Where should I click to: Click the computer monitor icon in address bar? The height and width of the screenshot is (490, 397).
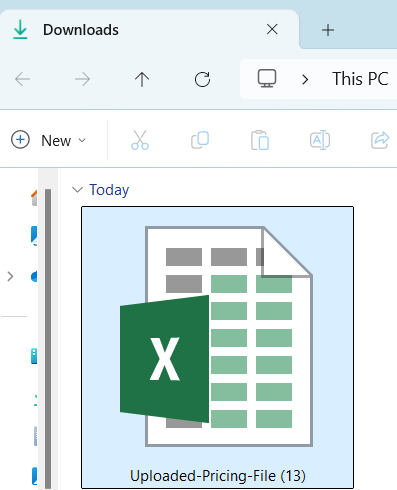[x=267, y=78]
